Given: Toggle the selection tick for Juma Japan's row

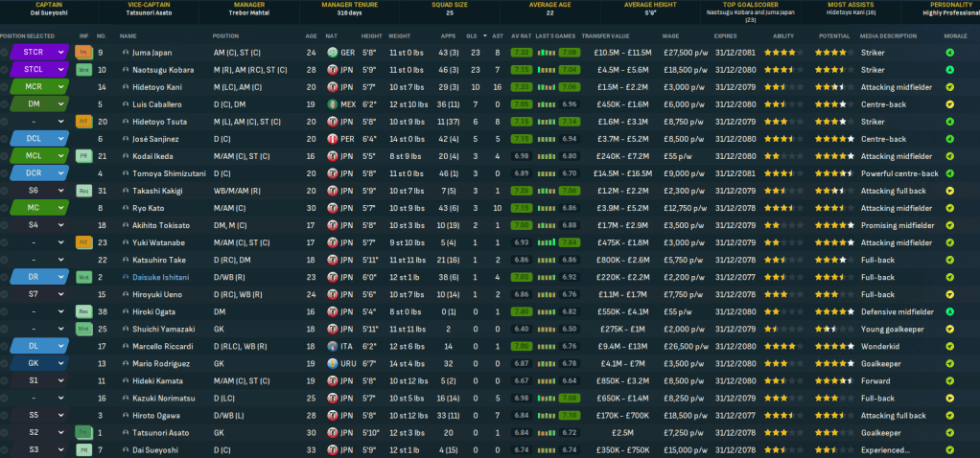Looking at the screenshot, I should pyautogui.click(x=5, y=52).
